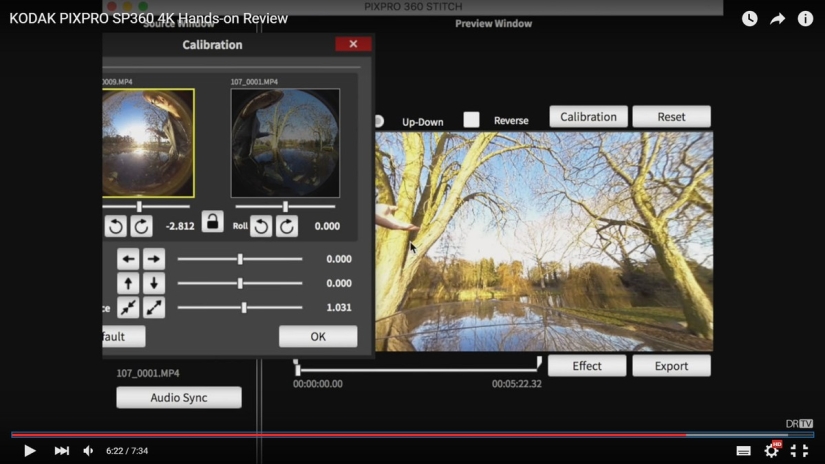Click the move up arrow button
The width and height of the screenshot is (825, 464).
pos(128,283)
